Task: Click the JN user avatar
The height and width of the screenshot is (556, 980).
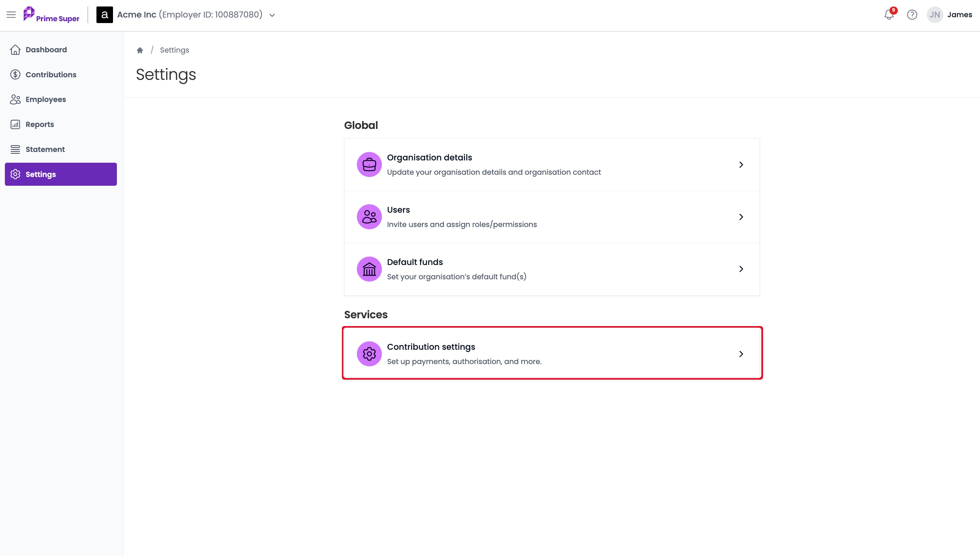Action: click(935, 15)
